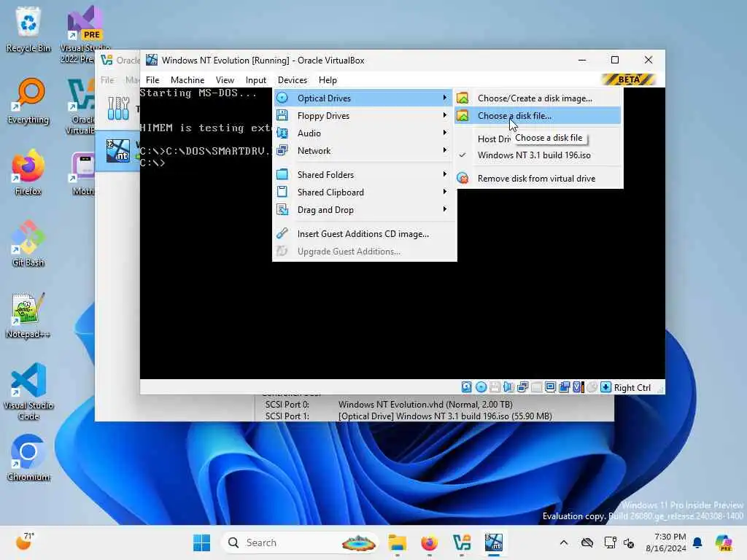747x560 pixels.
Task: Choose 'Choose/Create a disk image...' option
Action: pos(539,98)
